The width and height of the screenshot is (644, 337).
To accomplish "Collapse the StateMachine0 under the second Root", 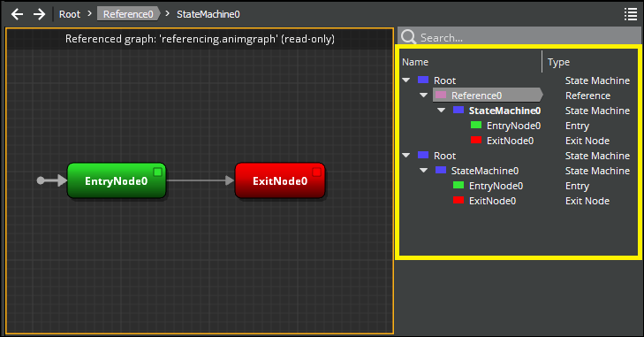I will click(x=423, y=171).
